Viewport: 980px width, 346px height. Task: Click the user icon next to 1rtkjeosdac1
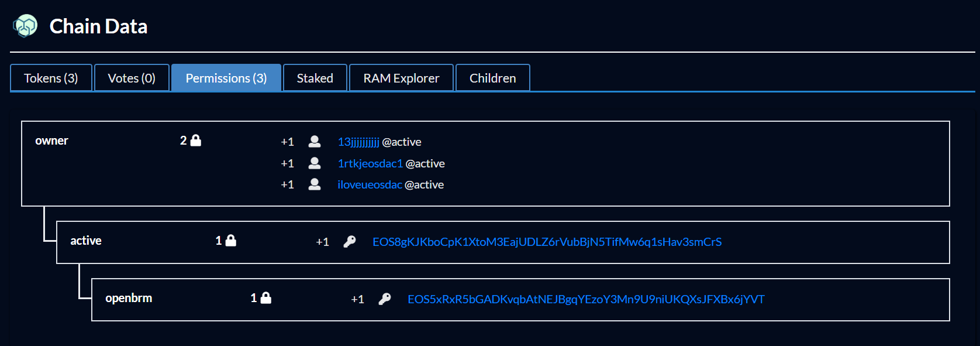315,163
